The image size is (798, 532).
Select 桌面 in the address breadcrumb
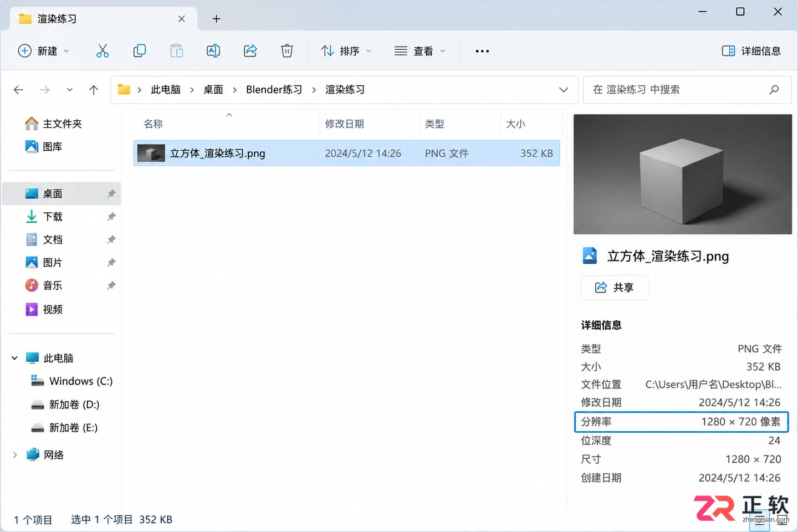[x=213, y=90]
